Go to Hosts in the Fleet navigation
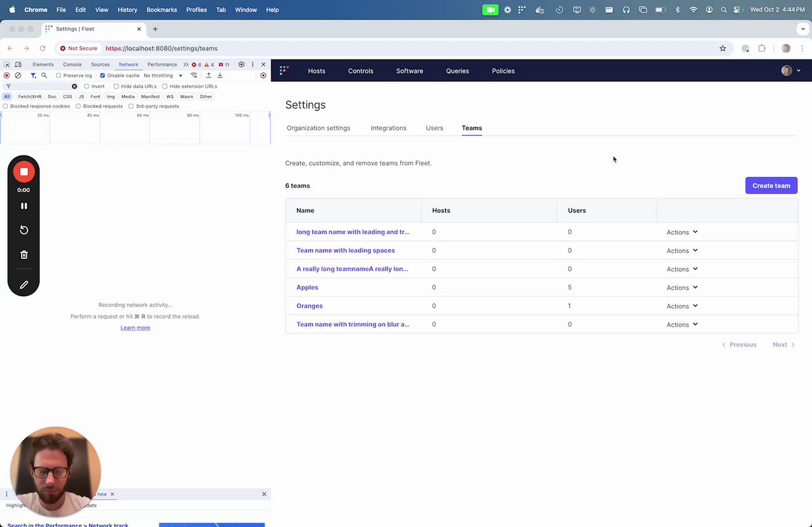Screen dimensions: 812x527 pyautogui.click(x=317, y=71)
